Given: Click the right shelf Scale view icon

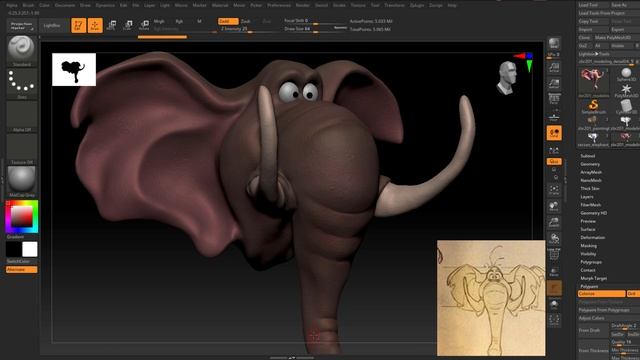Looking at the screenshot, I should point(554,222).
